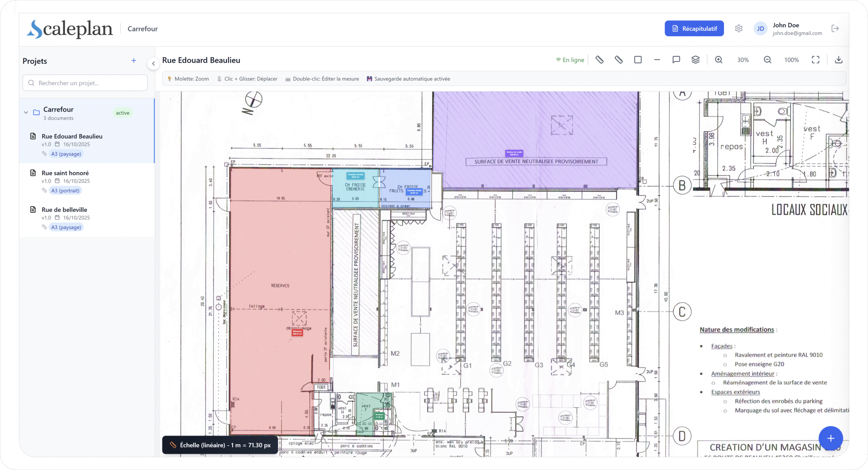Click the Échelle linéaire scale indicator
Viewport: 868px width, 470px height.
[220, 445]
